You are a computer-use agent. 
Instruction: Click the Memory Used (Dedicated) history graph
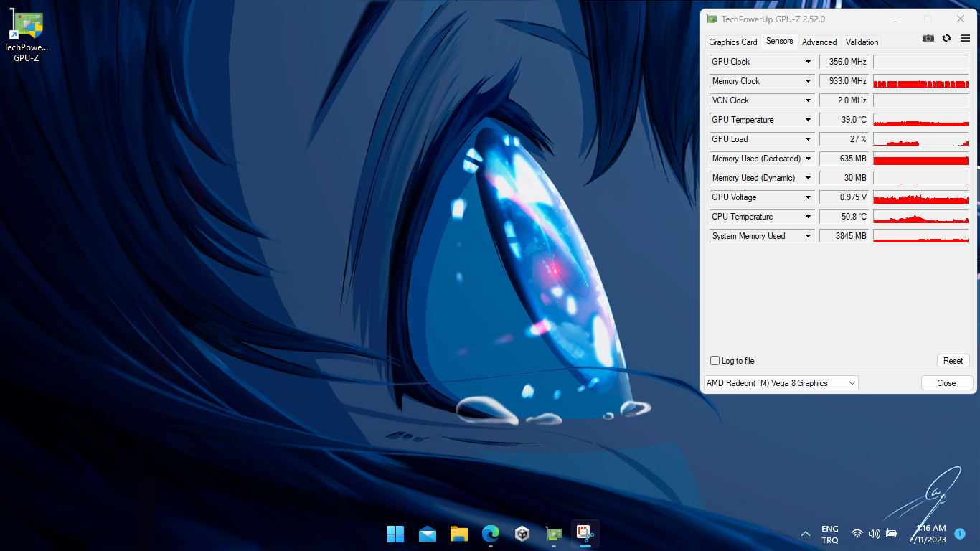921,159
